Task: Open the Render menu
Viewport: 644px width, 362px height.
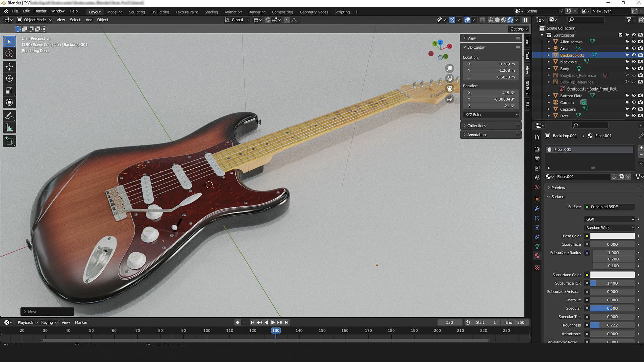Action: 40,11
